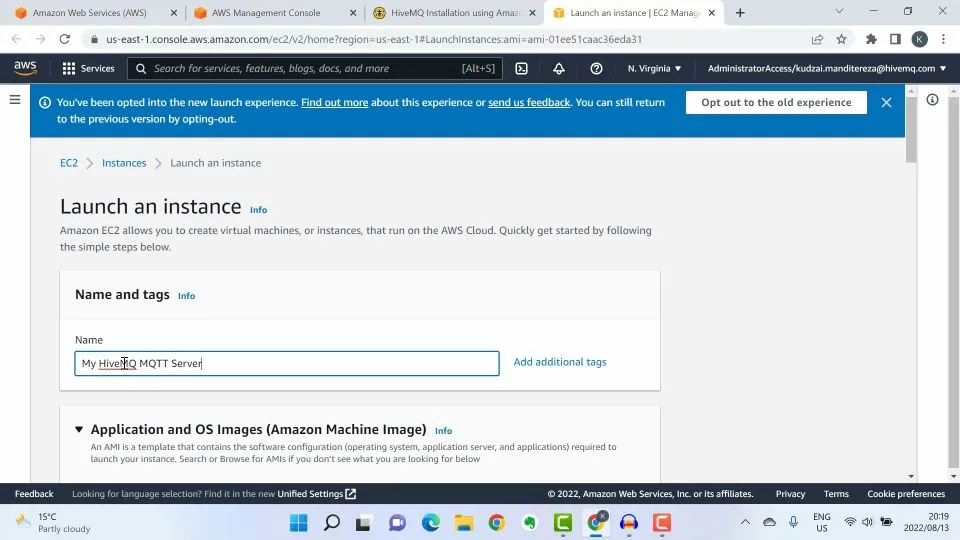Click the browser address bar URL
The width and height of the screenshot is (960, 540).
point(373,39)
